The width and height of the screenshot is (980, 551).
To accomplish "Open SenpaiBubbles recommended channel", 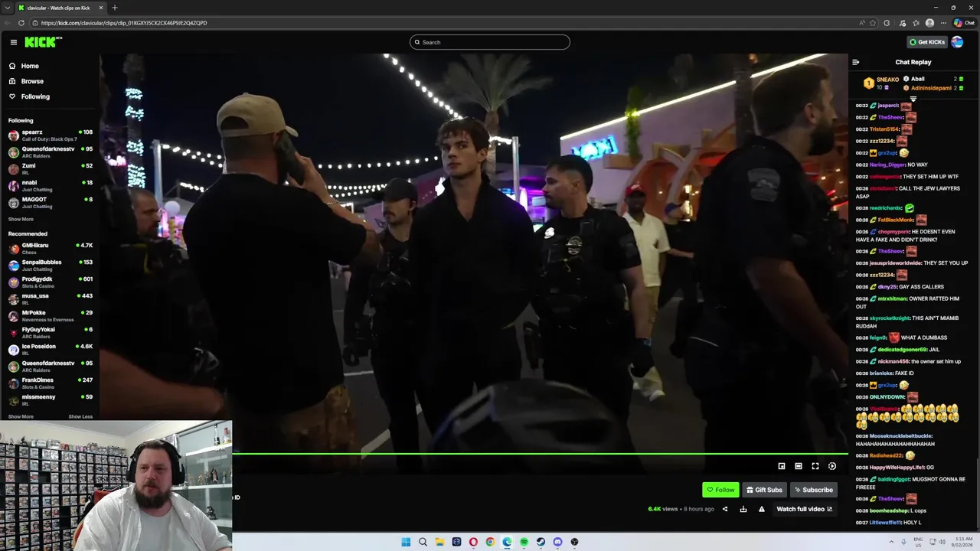I will click(x=50, y=265).
